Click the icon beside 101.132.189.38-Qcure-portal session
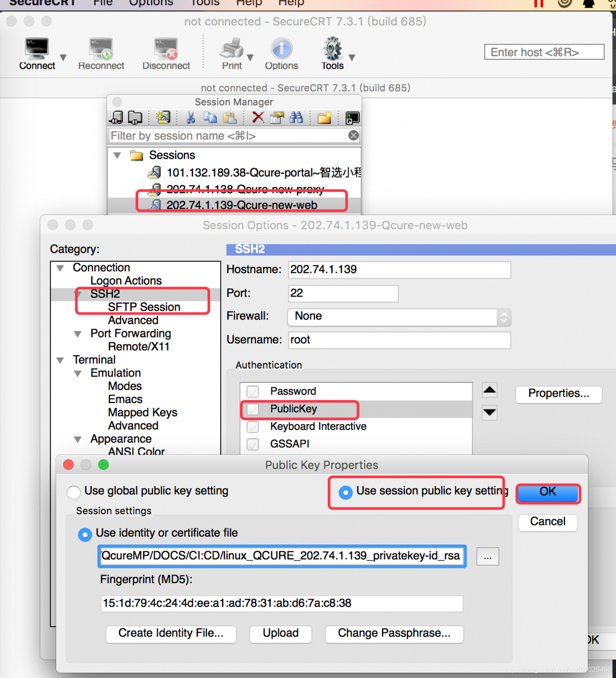 (154, 173)
